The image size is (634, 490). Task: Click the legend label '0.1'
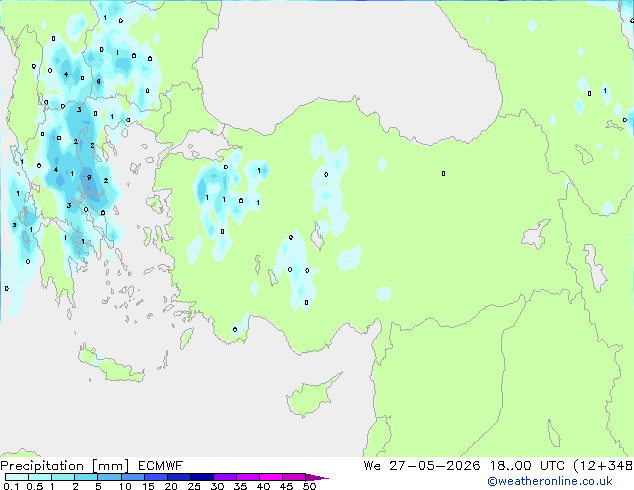[x=11, y=486]
